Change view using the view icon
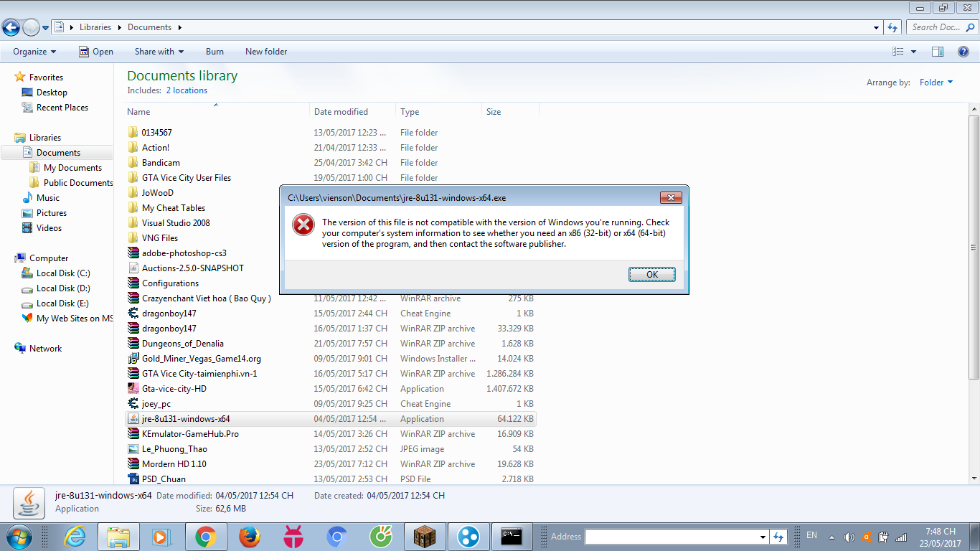The height and width of the screenshot is (551, 980). [x=897, y=52]
